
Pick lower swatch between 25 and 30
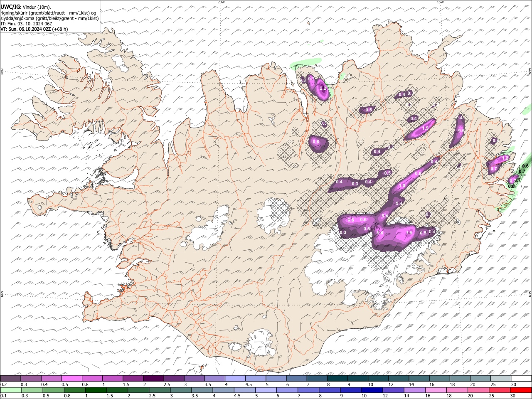(500, 390)
